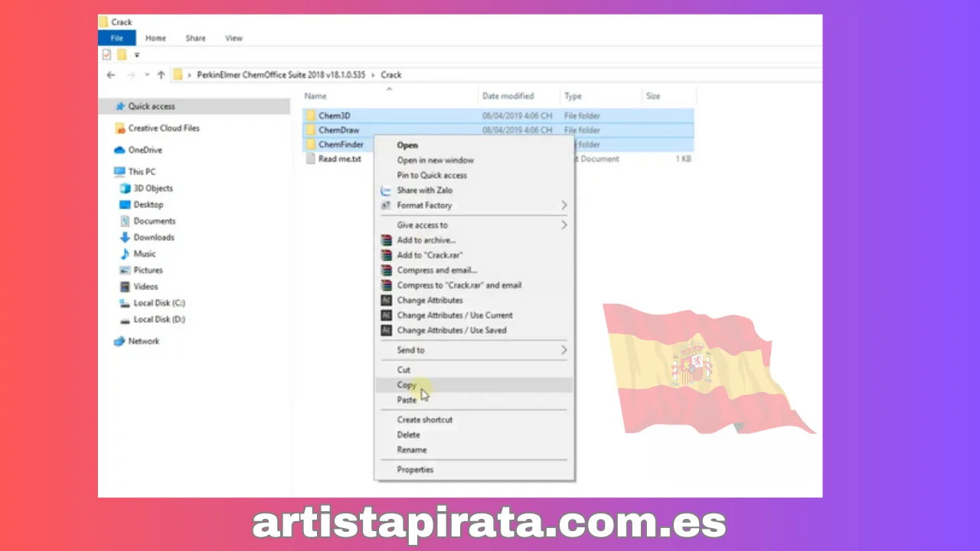Click the This PC monitor icon

pyautogui.click(x=119, y=171)
